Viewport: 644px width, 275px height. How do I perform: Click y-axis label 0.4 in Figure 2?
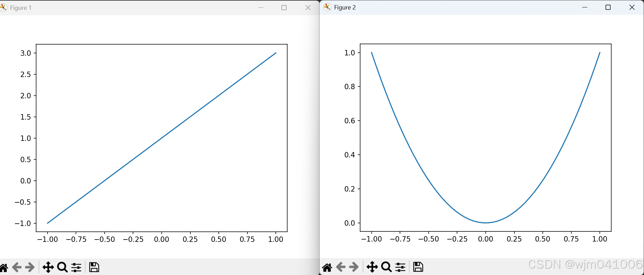click(x=350, y=155)
